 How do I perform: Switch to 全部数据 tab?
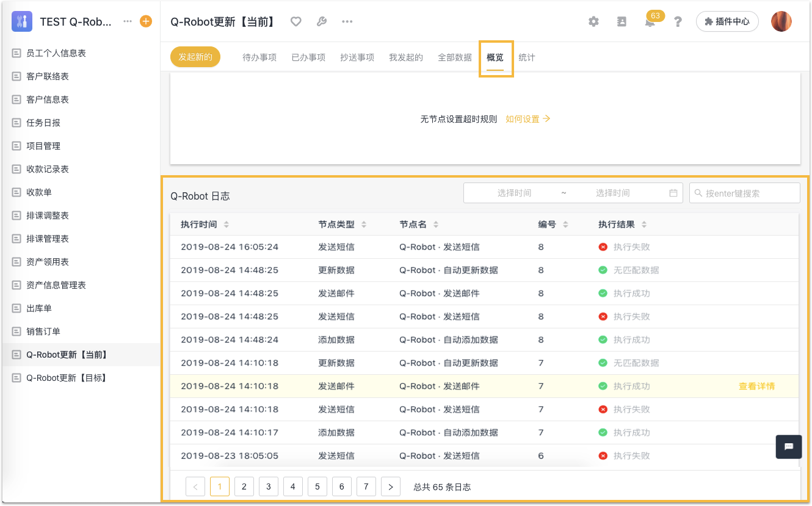(x=455, y=57)
